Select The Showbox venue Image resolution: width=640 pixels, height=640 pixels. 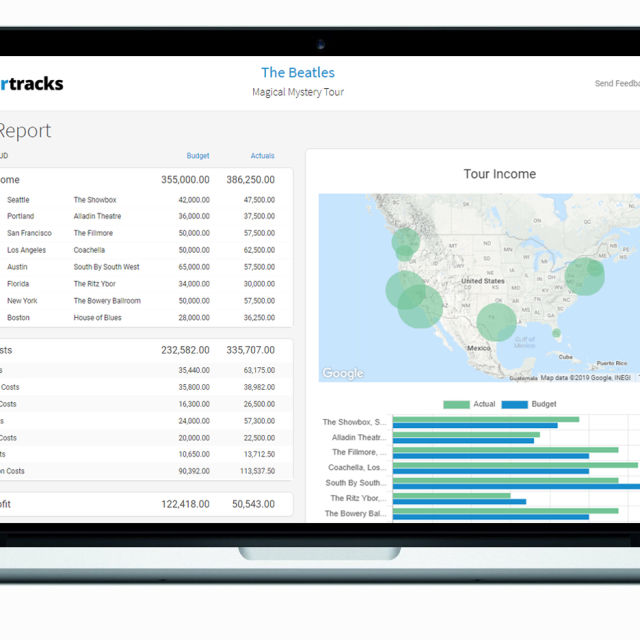(x=95, y=200)
